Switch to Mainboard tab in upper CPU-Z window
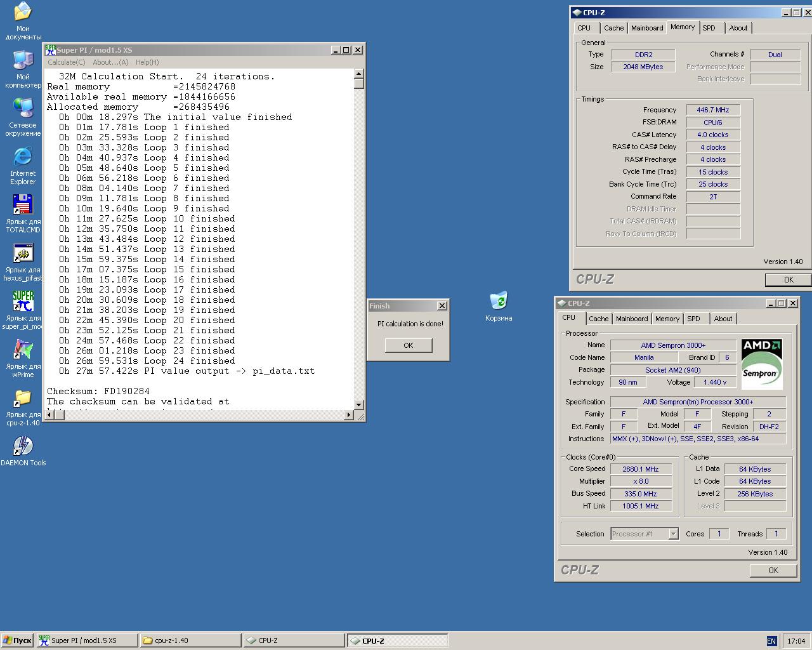 tap(647, 28)
